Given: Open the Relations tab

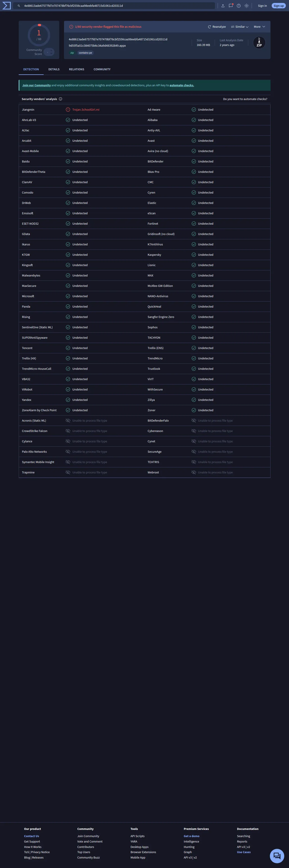Looking at the screenshot, I should point(76,69).
